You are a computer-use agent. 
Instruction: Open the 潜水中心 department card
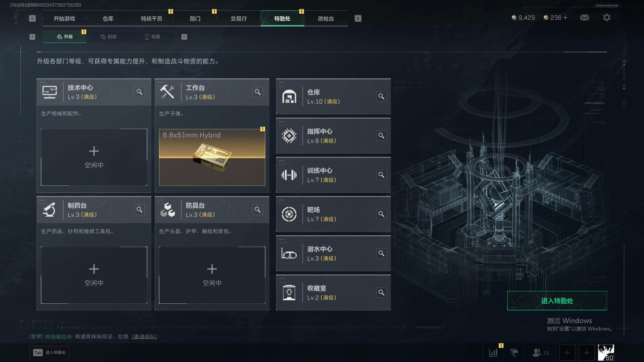333,253
